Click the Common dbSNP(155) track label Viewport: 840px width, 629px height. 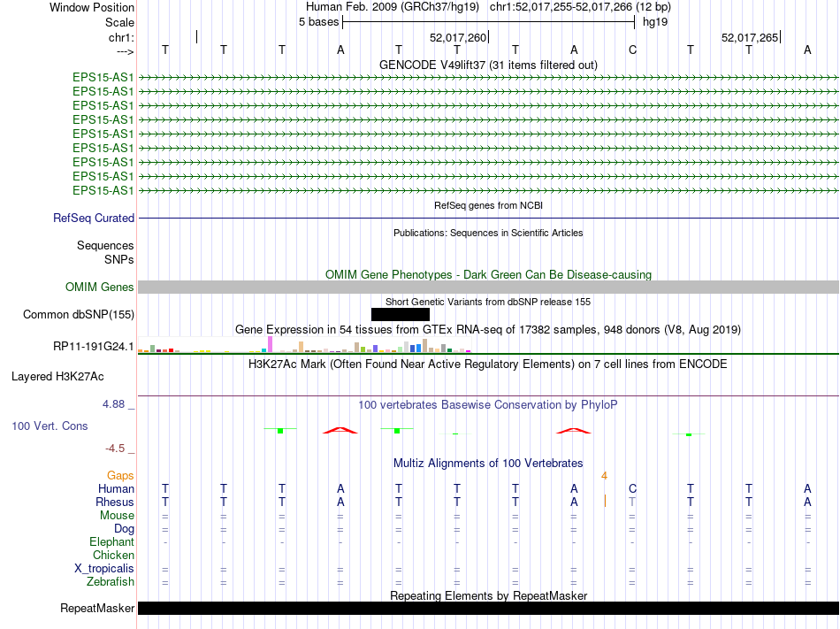point(78,315)
